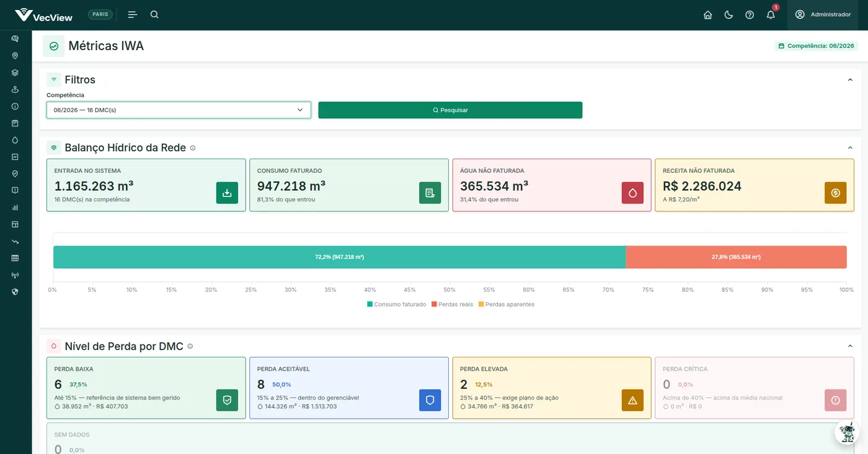
Task: Click 'A R$ 7,20/m³' text
Action: (x=681, y=199)
